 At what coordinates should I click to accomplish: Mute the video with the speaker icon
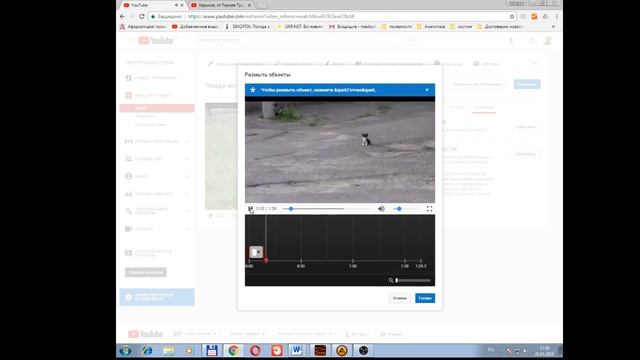point(381,209)
